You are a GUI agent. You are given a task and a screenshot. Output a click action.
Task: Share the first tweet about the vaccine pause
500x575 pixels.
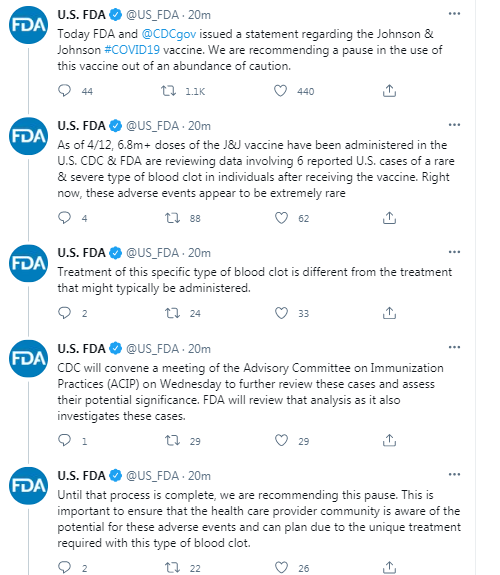coord(389,91)
